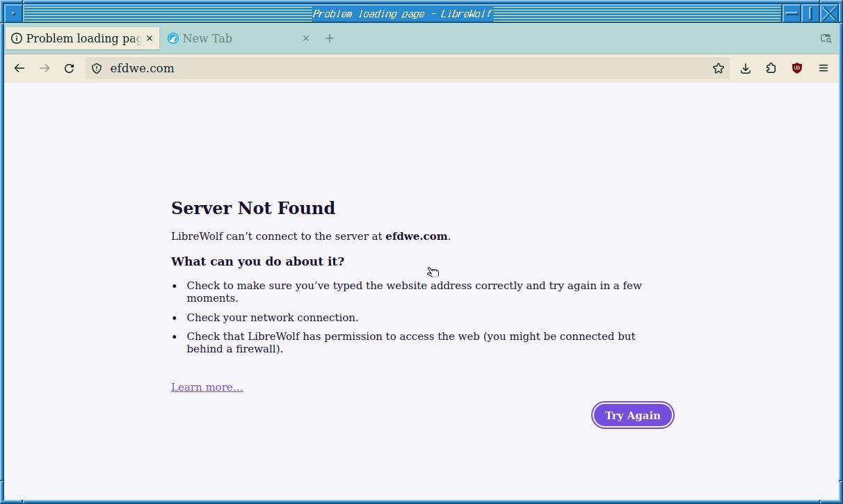Maximize the LibreWolf window
Viewport: 843px width, 504px height.
[x=810, y=13]
